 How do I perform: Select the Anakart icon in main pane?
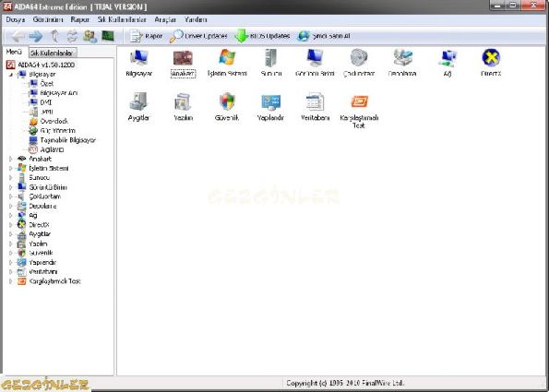click(183, 63)
